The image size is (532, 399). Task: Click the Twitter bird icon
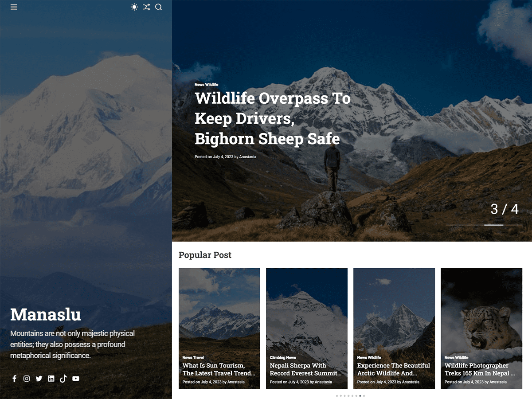point(39,379)
